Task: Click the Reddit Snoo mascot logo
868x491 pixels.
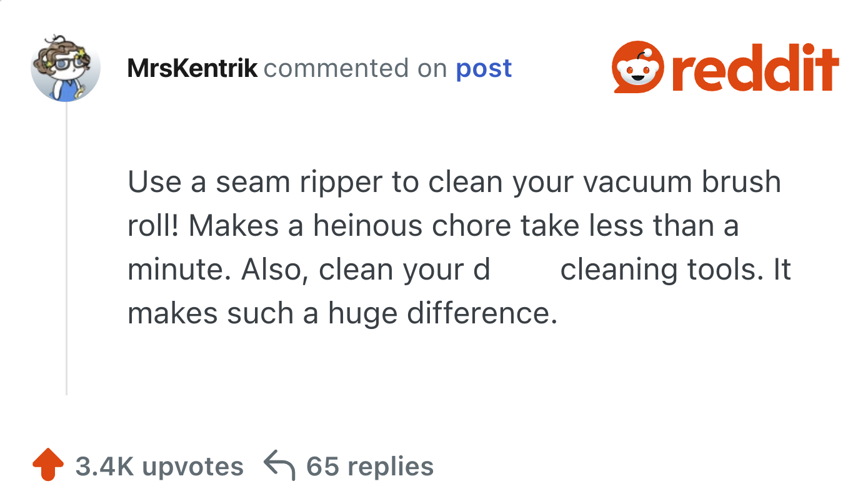Action: [637, 68]
